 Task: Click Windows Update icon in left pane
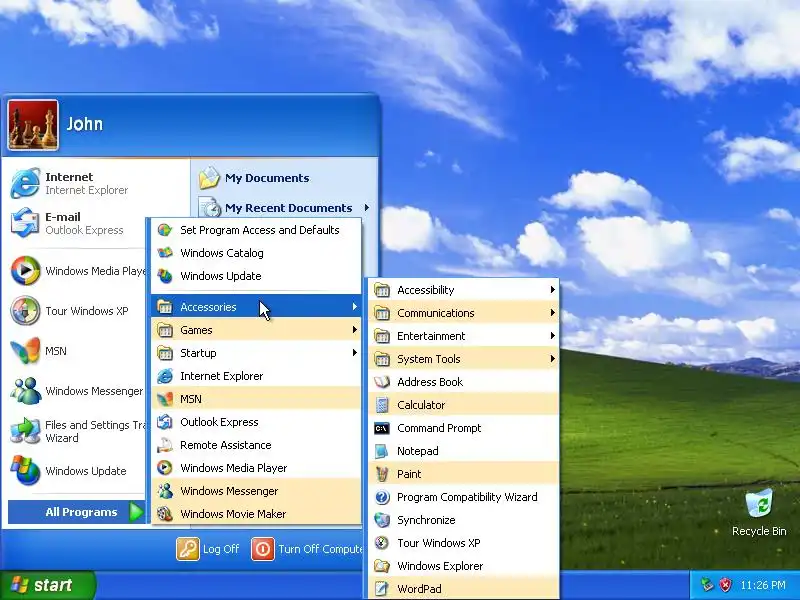coord(26,470)
